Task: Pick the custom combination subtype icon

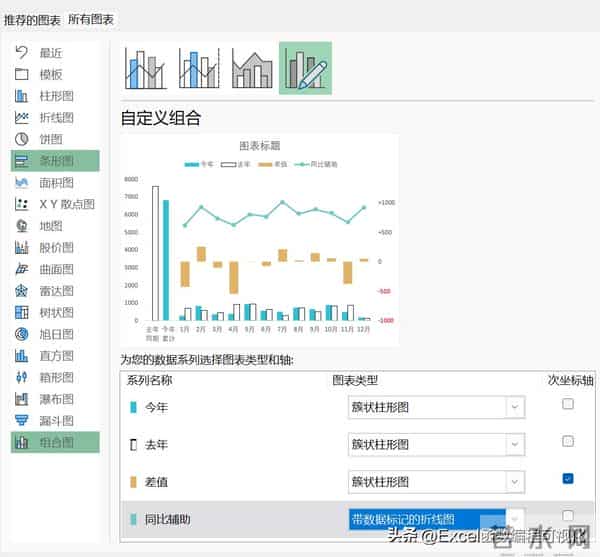Action: pos(305,68)
